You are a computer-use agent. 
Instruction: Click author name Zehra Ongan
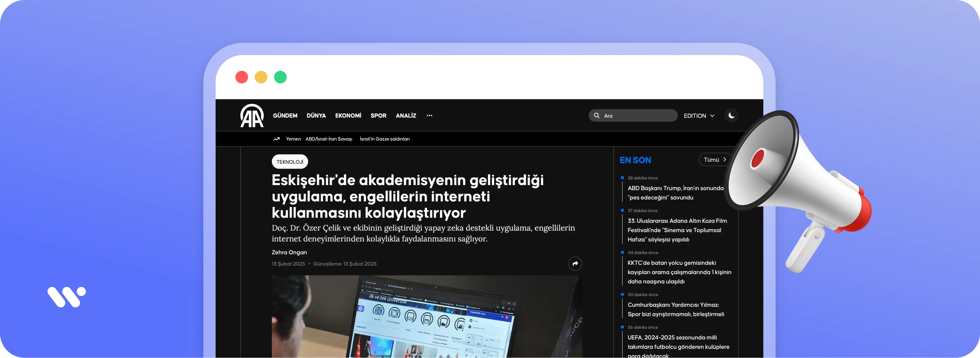coord(289,252)
